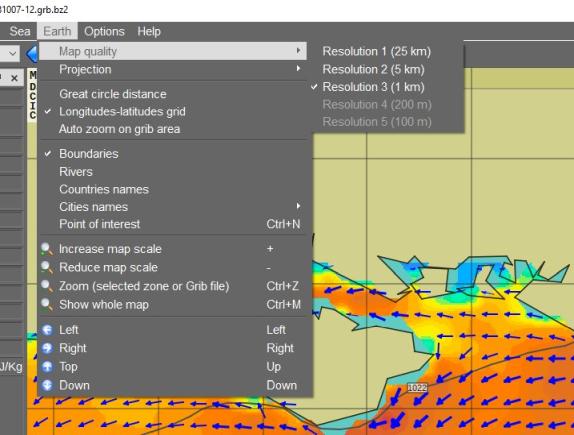Viewport: 574px width, 435px height.
Task: Click the Top arrow globe icon
Action: (47, 367)
